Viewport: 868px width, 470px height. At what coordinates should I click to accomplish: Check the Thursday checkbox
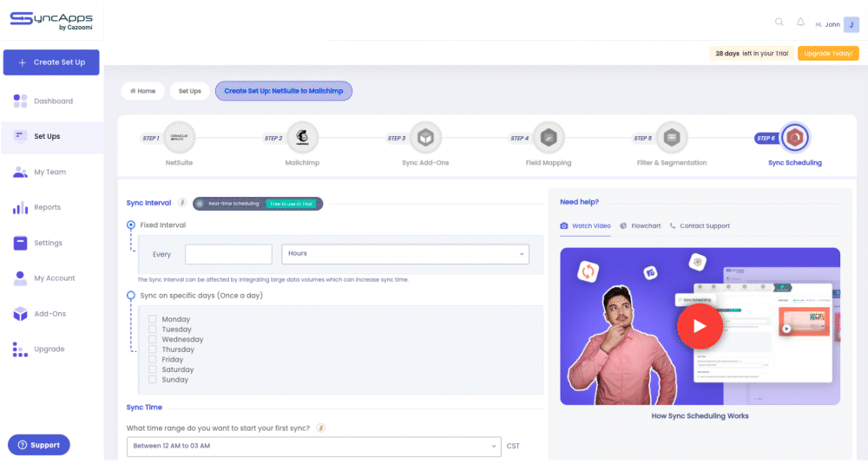[x=152, y=349]
